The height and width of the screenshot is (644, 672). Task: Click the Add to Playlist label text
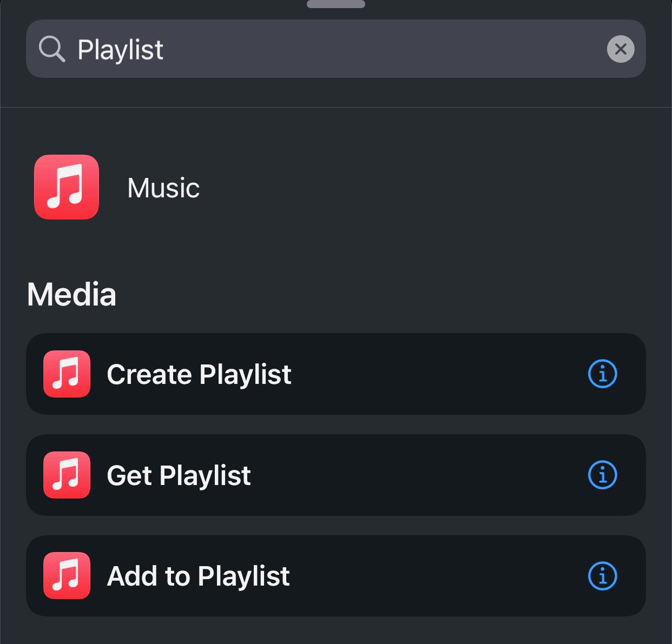[199, 576]
